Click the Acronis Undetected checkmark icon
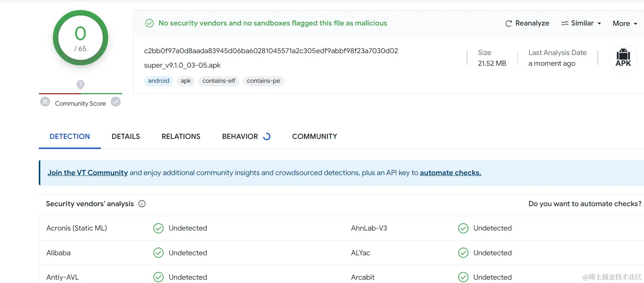The width and height of the screenshot is (644, 283). [x=159, y=228]
